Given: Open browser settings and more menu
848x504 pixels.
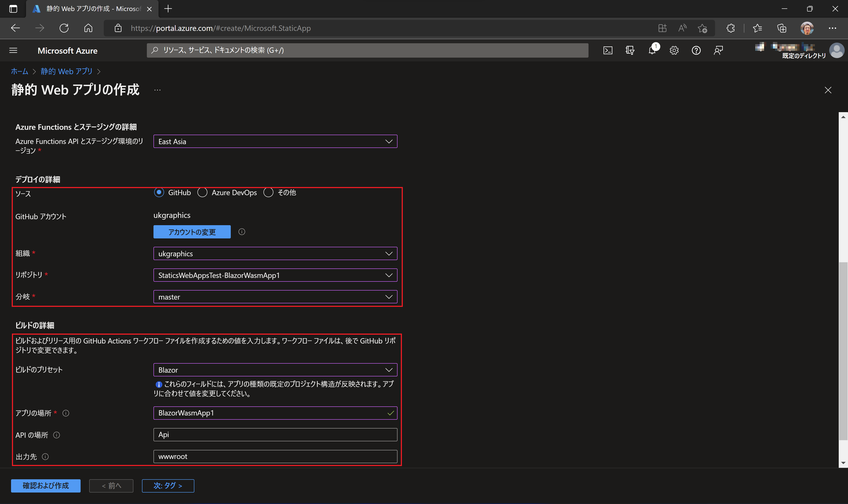Looking at the screenshot, I should (x=832, y=28).
